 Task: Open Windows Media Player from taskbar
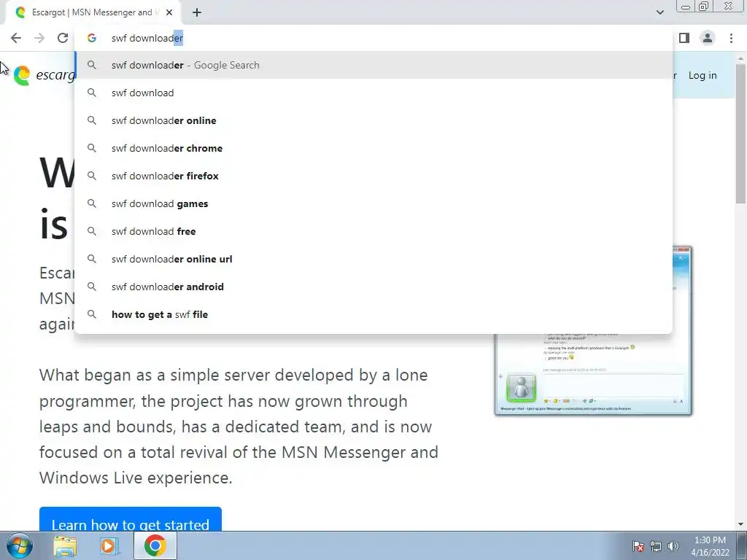click(109, 546)
